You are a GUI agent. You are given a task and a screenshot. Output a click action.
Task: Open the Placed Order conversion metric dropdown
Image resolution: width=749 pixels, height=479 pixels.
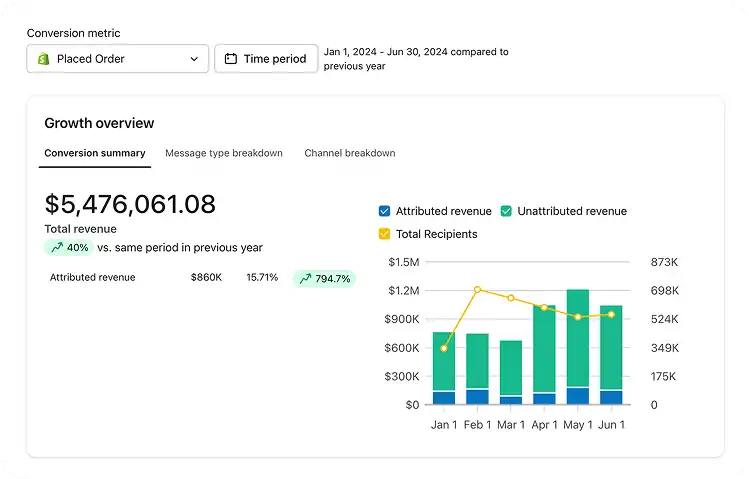pyautogui.click(x=117, y=59)
